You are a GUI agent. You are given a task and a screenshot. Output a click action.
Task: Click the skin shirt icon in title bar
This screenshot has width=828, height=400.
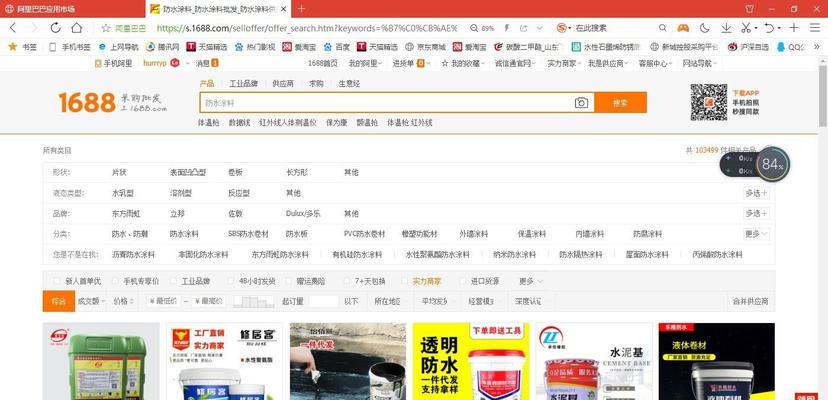[x=749, y=8]
